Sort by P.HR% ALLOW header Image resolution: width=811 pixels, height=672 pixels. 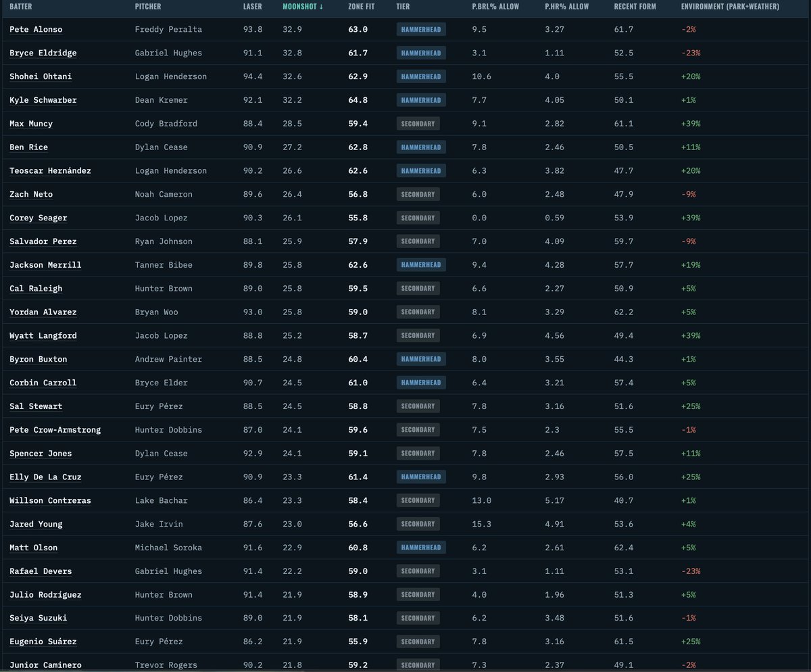point(566,7)
